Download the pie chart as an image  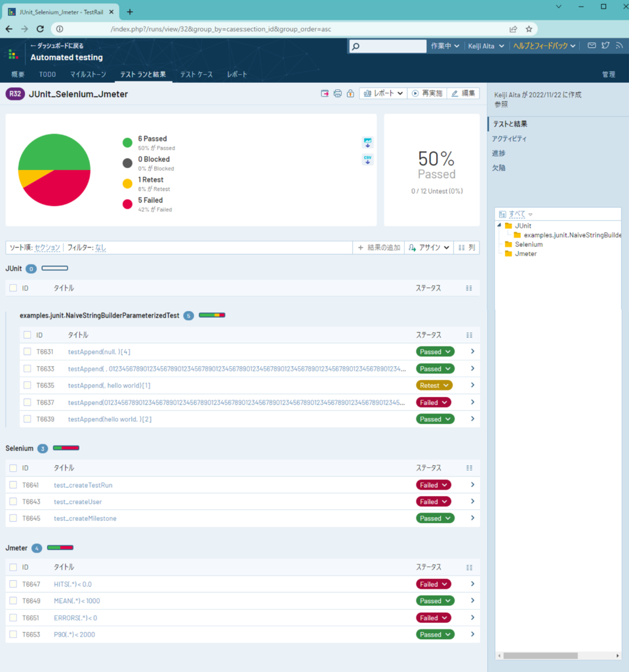367,142
